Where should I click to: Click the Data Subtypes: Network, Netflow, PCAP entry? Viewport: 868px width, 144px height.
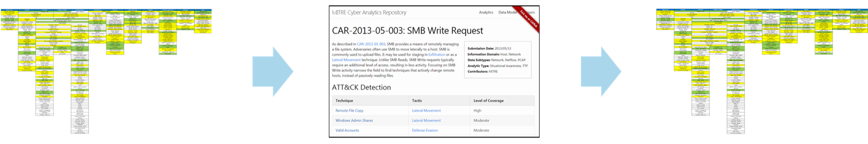tap(496, 60)
